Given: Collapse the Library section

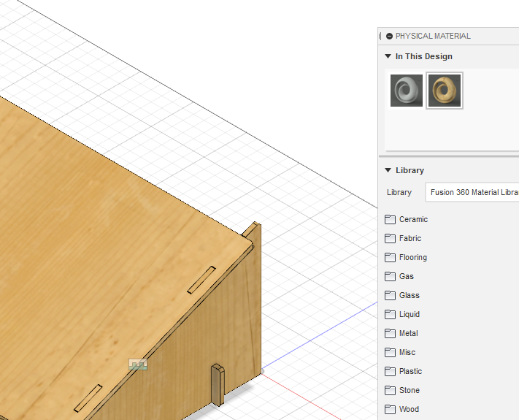Looking at the screenshot, I should point(388,170).
